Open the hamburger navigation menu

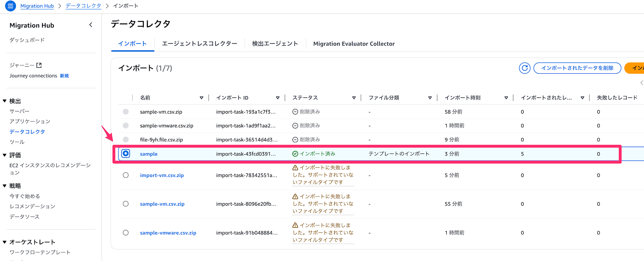pos(10,6)
